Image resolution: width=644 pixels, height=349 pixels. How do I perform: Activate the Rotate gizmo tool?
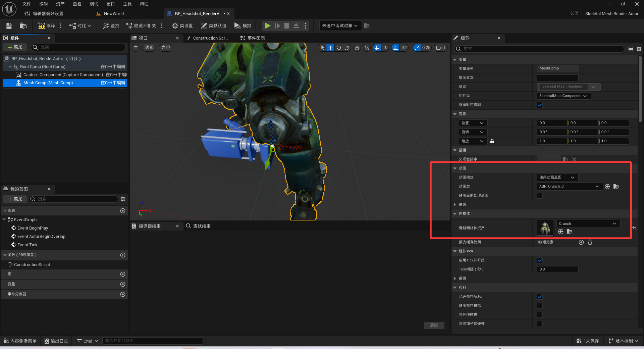(x=339, y=48)
